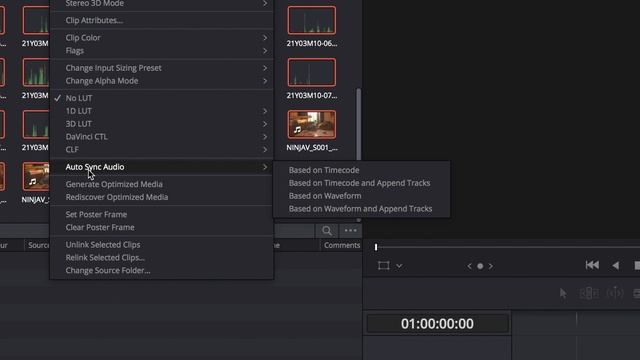Expand the 3D LUT submenu

tap(162, 124)
